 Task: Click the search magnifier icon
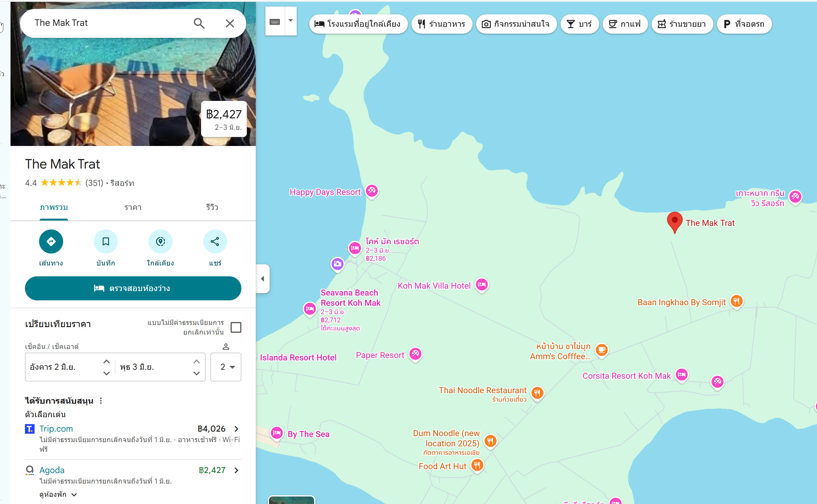tap(199, 23)
